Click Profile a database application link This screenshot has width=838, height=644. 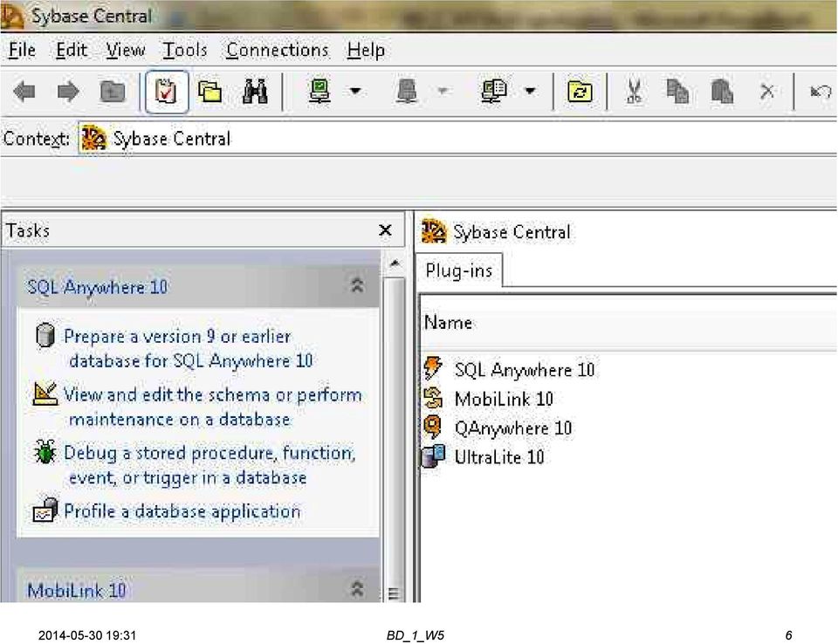pyautogui.click(x=182, y=511)
